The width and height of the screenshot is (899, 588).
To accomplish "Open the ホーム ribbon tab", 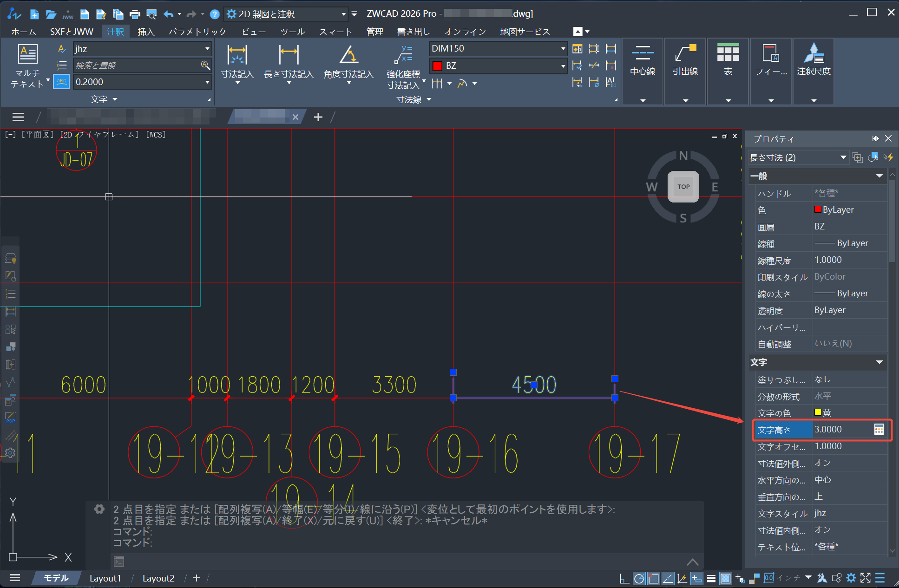I will tap(24, 32).
